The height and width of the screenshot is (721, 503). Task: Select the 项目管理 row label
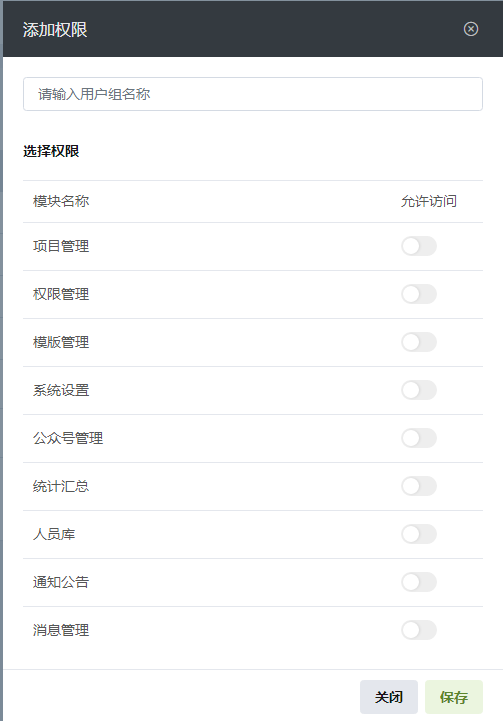(x=61, y=246)
